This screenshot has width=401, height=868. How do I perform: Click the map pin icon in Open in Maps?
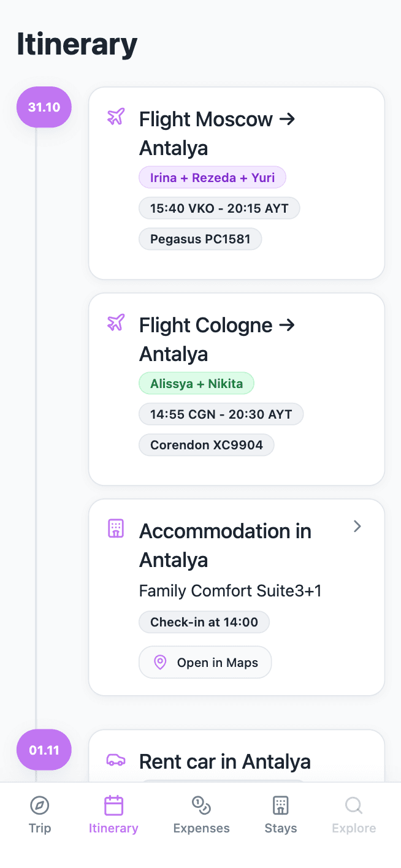160,663
